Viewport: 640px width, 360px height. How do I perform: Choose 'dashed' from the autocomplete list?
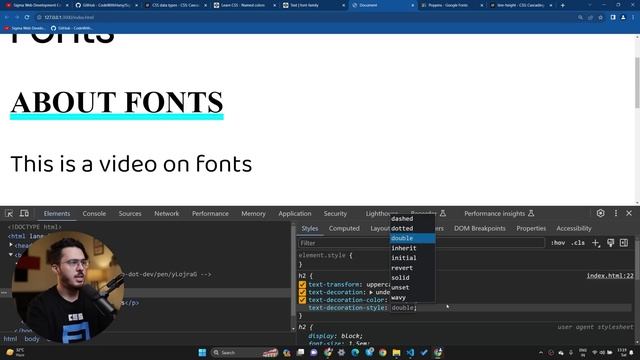point(412,219)
